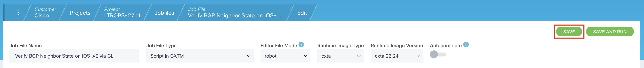Click the Job File Verify BGP breadcrumb
644x68 pixels.
click(x=234, y=12)
